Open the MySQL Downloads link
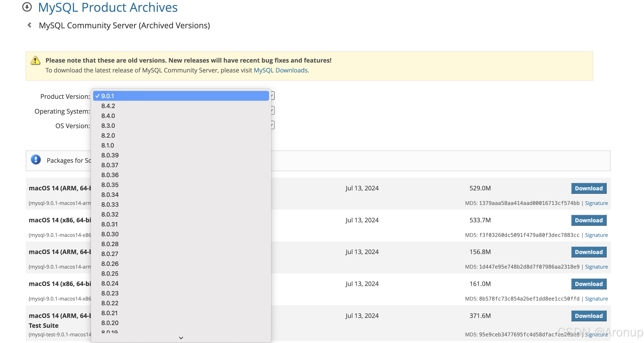Viewport: 644px width, 343px height. (281, 70)
